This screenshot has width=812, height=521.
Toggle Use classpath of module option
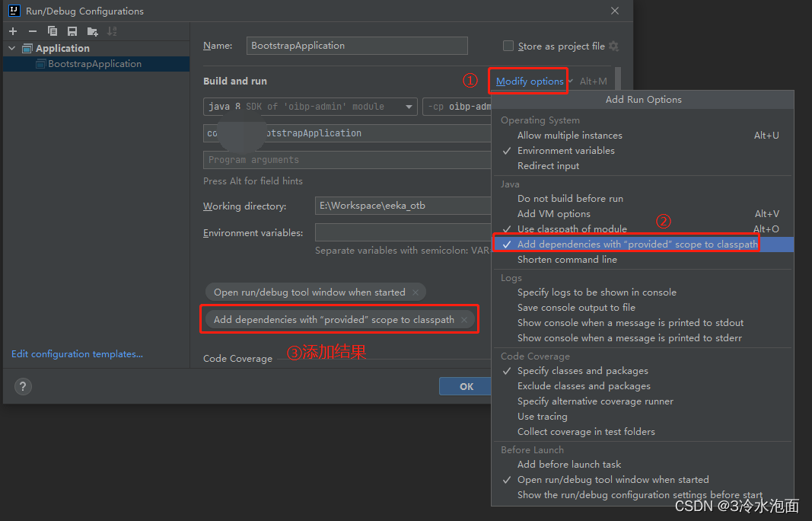642,229
